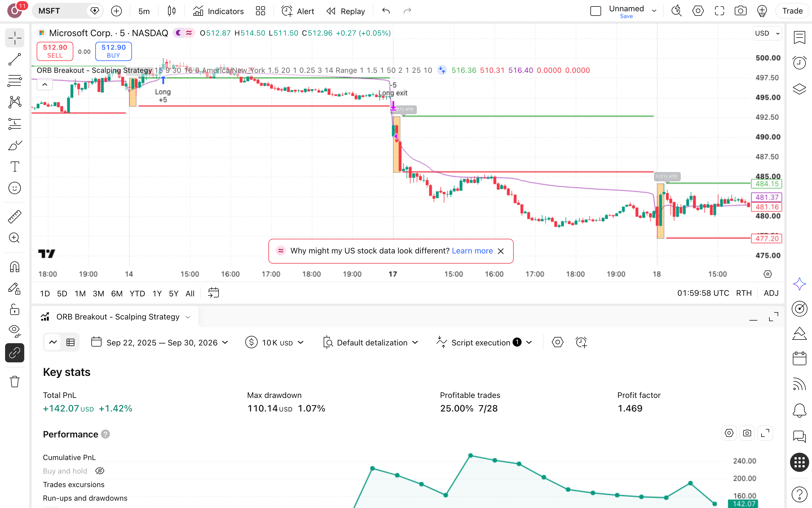Select the brush drawing tool
Image resolution: width=812 pixels, height=508 pixels.
click(14, 145)
